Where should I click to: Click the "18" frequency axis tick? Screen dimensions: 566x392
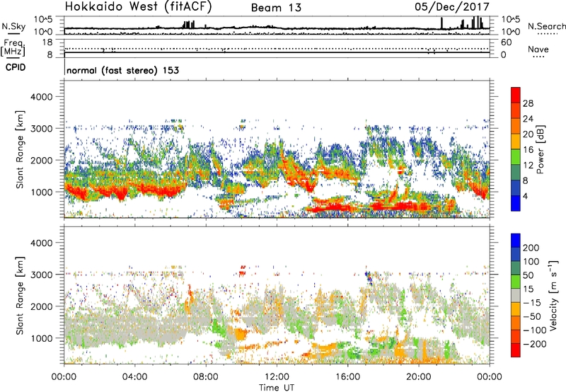[47, 42]
